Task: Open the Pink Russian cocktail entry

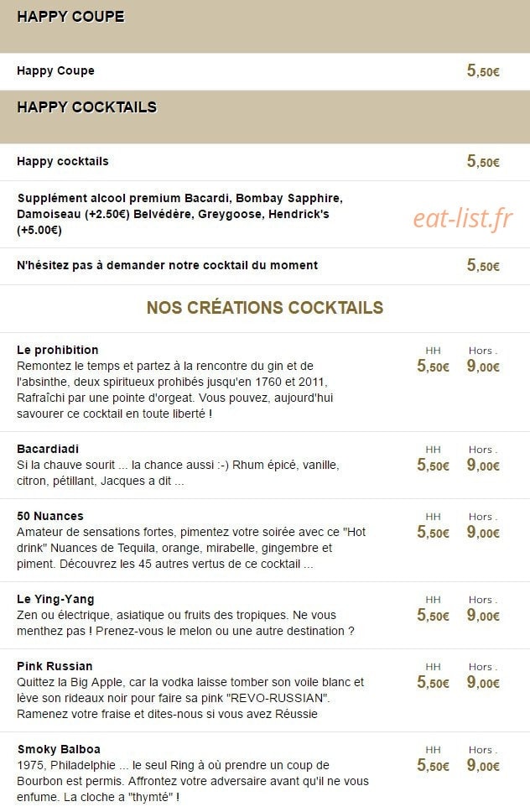Action: (55, 666)
